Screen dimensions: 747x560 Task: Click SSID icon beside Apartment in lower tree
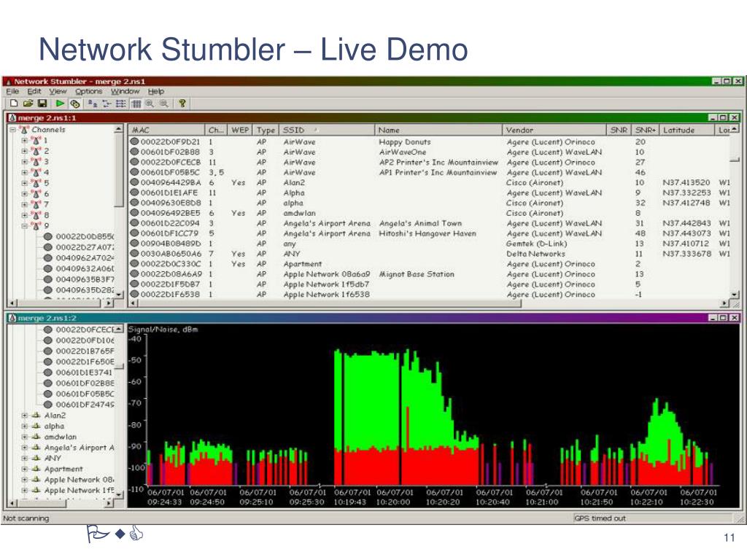tap(36, 469)
